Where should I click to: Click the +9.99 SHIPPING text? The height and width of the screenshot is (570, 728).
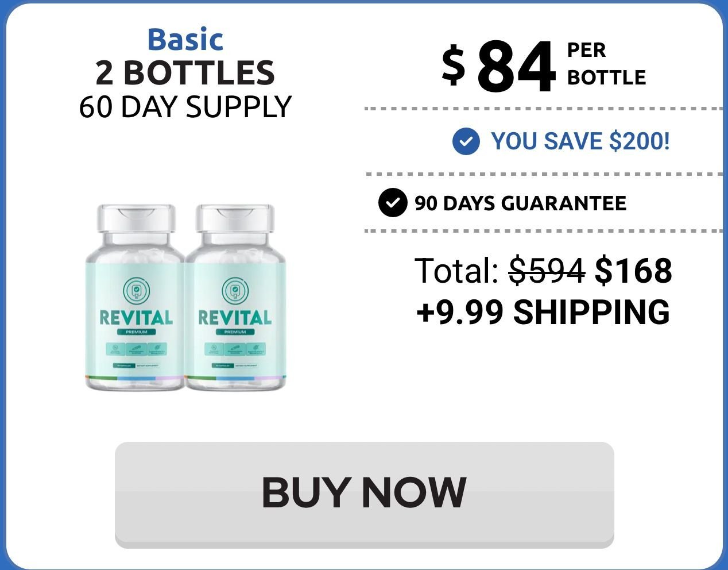click(543, 312)
